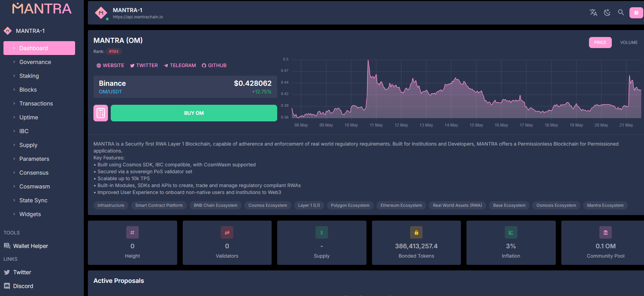
Task: Expand the Transactions chevron
Action: pos(14,103)
